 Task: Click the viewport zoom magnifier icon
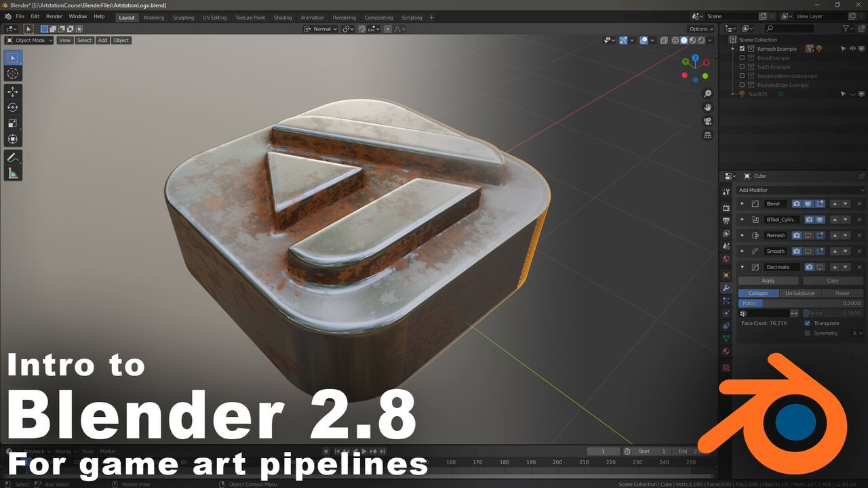(x=708, y=94)
